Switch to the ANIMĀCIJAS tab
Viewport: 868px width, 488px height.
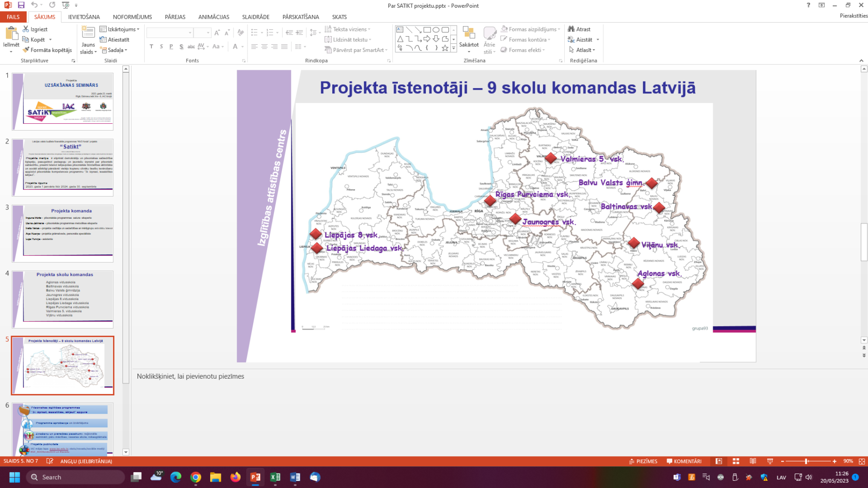coord(214,17)
